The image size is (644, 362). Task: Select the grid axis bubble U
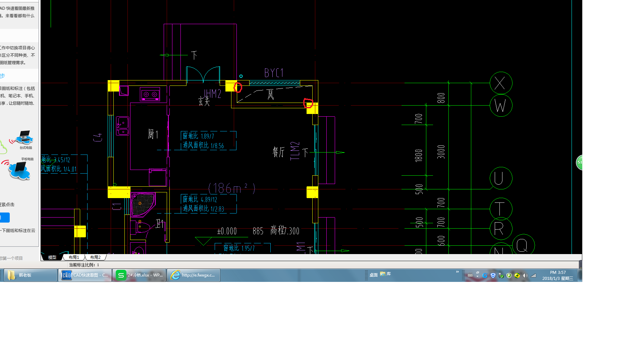(x=501, y=178)
